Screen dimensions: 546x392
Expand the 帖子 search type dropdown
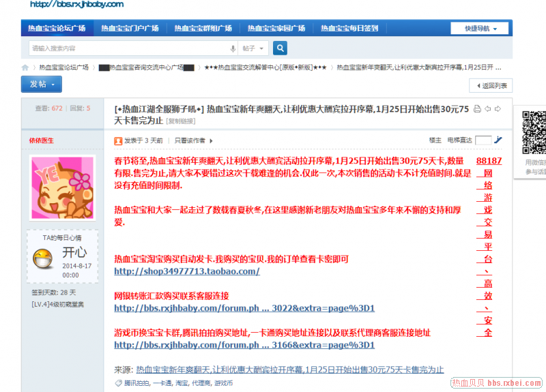coord(253,48)
